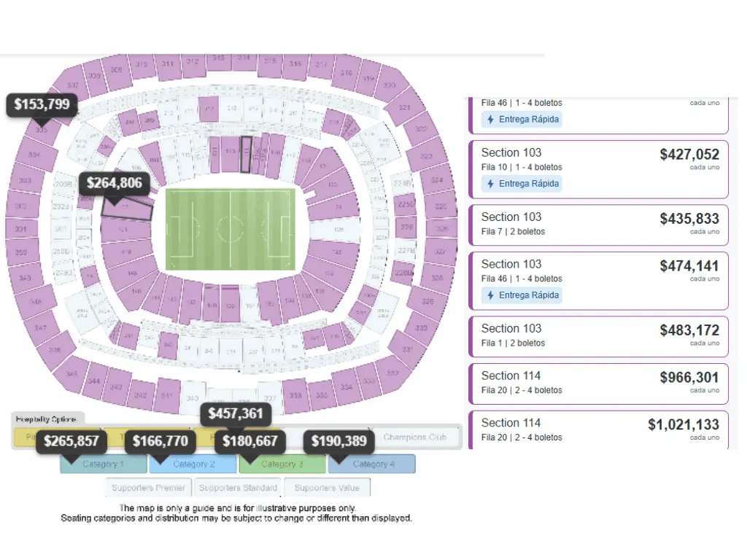Image resolution: width=747 pixels, height=560 pixels.
Task: Click the $264,806 price marker
Action: coord(115,183)
